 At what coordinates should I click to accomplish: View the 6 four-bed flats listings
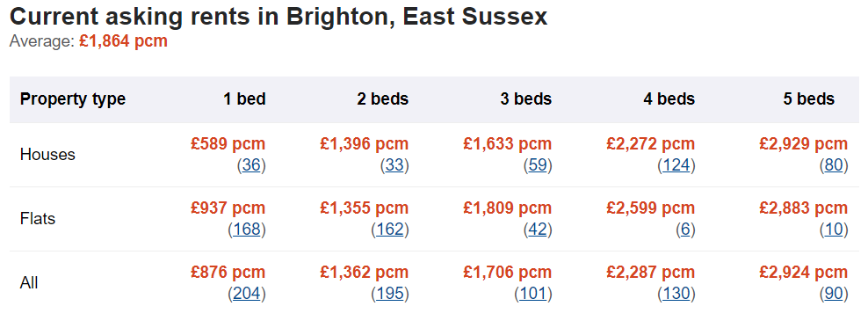685,230
